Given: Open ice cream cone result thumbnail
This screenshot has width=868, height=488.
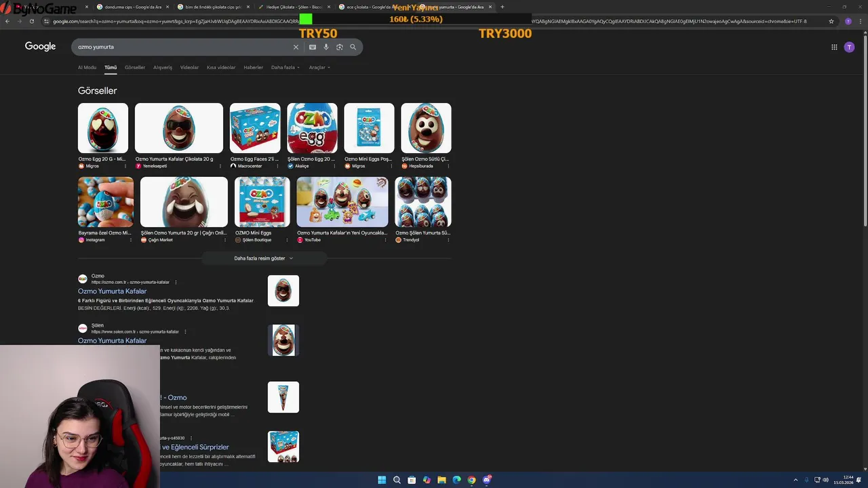Looking at the screenshot, I should (x=283, y=397).
